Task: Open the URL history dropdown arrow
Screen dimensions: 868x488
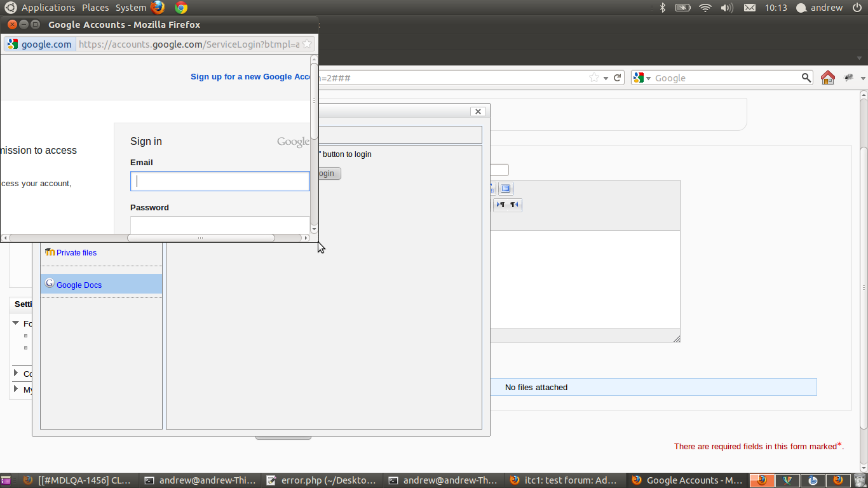Action: coord(606,78)
